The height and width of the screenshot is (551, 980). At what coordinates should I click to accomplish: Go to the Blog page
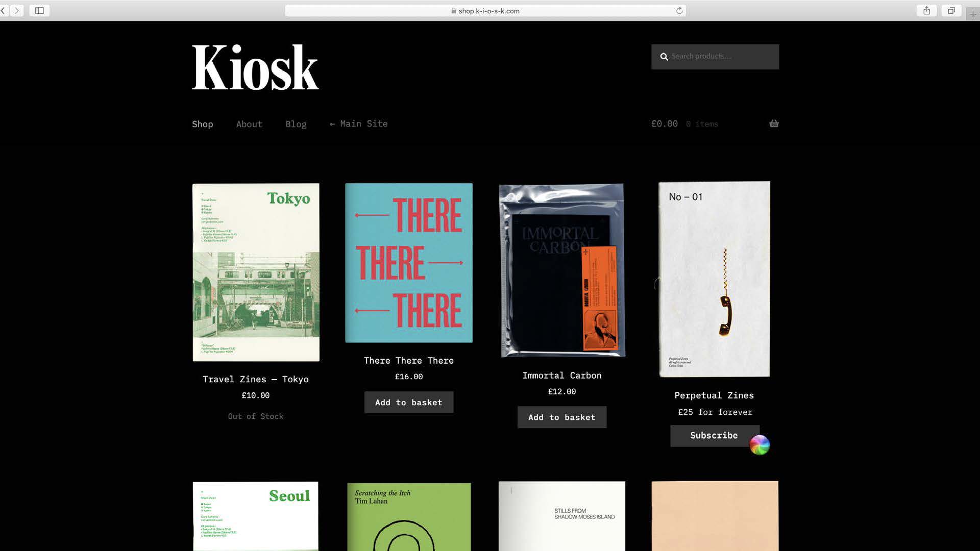[296, 124]
